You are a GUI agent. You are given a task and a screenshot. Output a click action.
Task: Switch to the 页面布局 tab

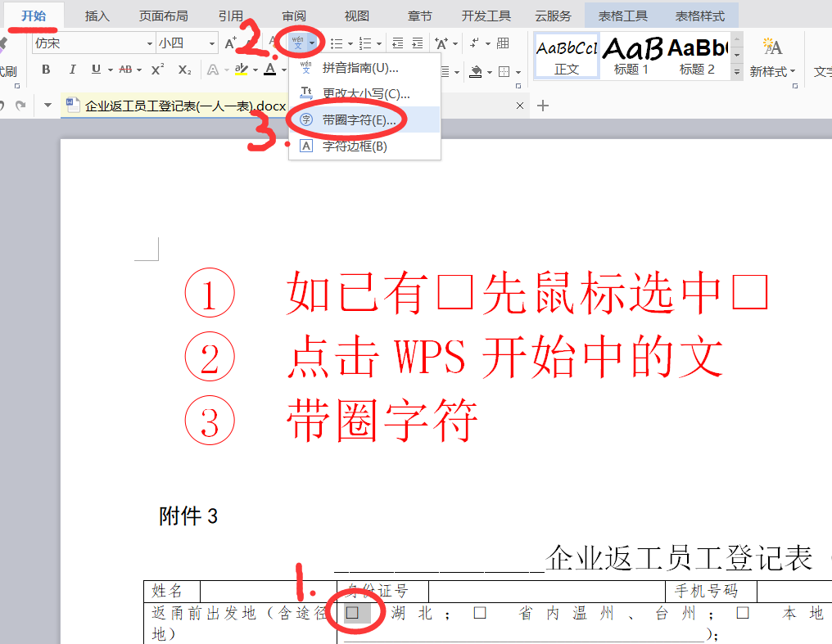[x=164, y=16]
